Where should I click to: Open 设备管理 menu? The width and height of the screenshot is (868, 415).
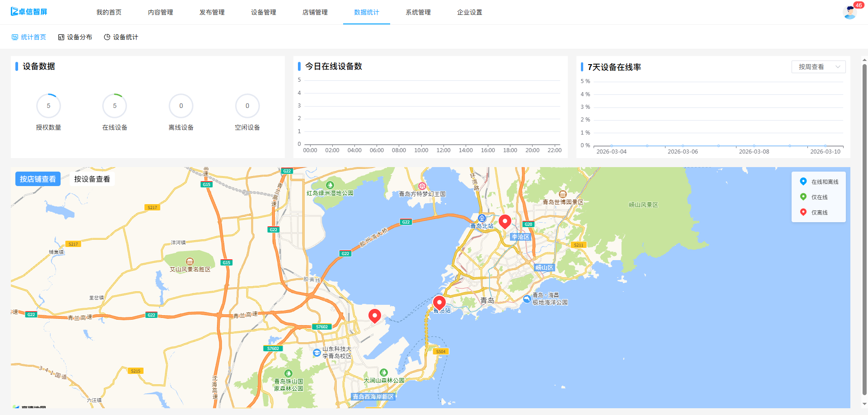(264, 12)
